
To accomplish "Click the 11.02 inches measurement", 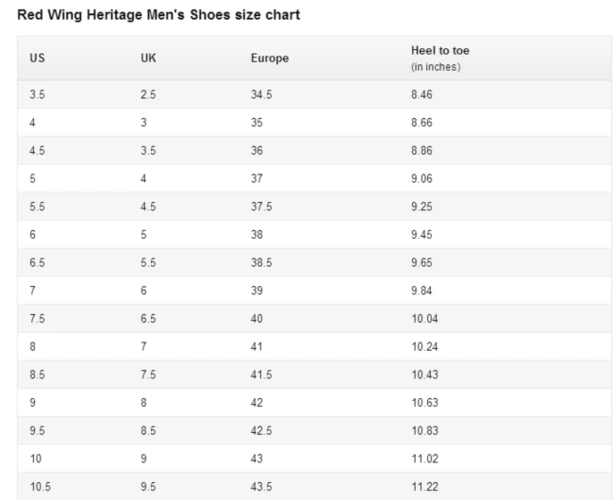I will tap(425, 456).
